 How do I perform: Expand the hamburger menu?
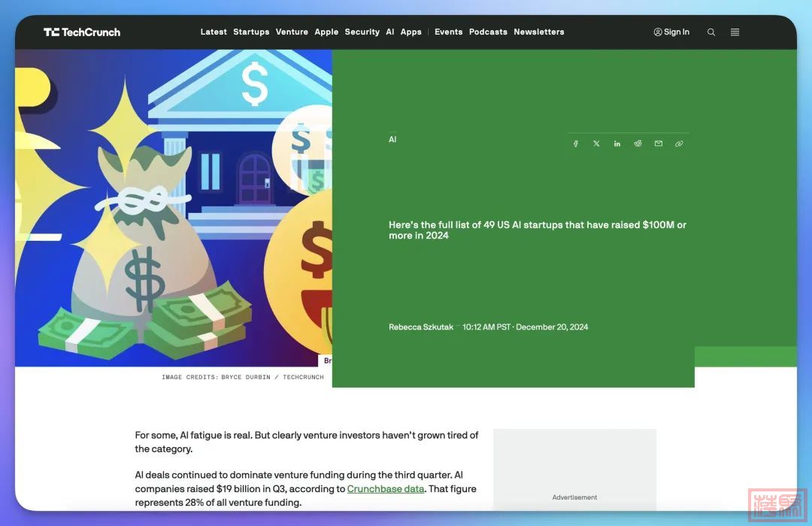coord(735,32)
